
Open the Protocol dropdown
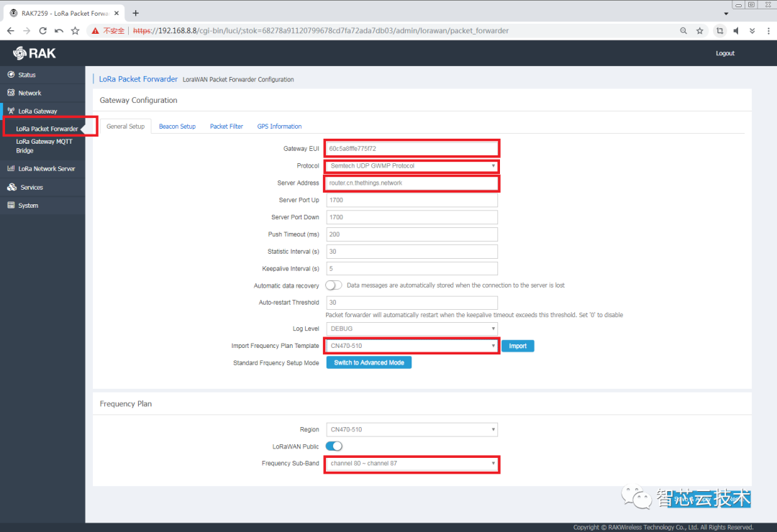click(412, 166)
